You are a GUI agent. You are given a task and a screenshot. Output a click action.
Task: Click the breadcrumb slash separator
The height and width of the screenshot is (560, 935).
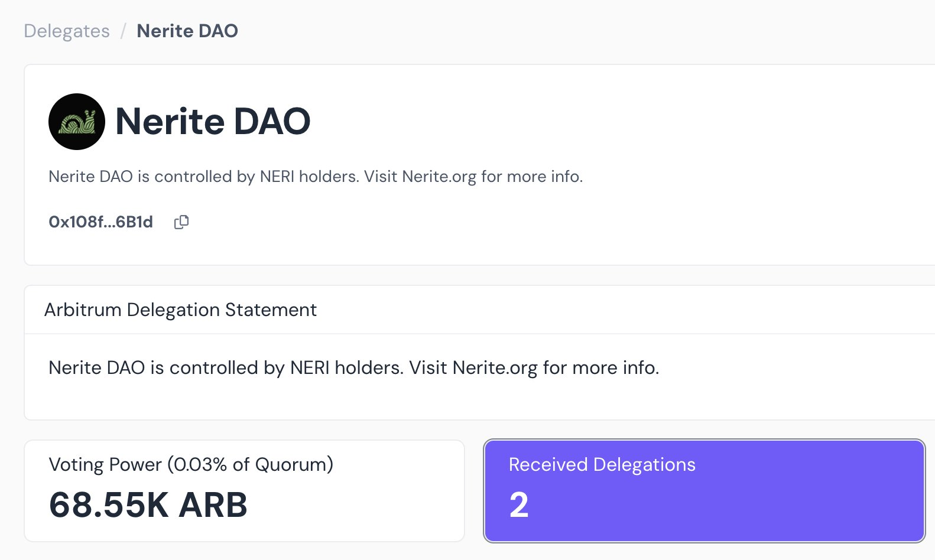(123, 31)
